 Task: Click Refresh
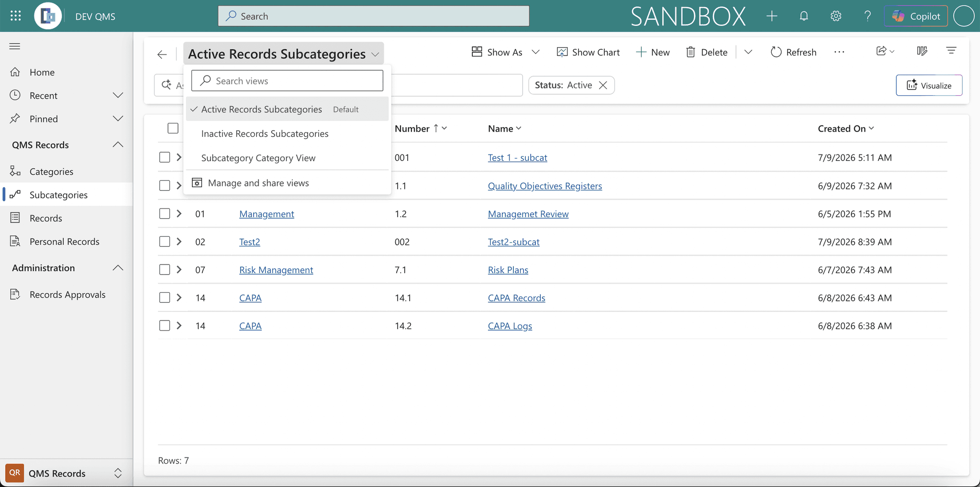coord(793,52)
